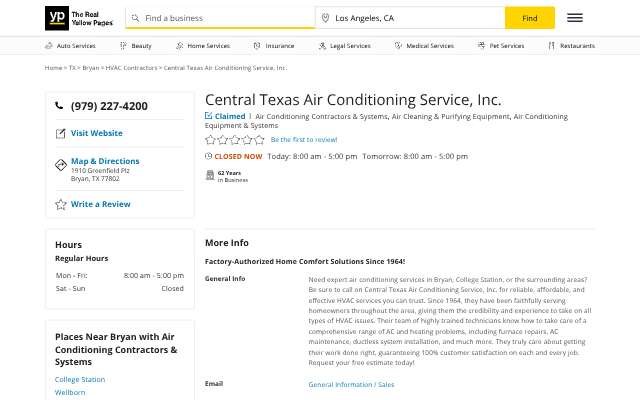Go to TX breadcrumb
This screenshot has width=640, height=400.
72,68
